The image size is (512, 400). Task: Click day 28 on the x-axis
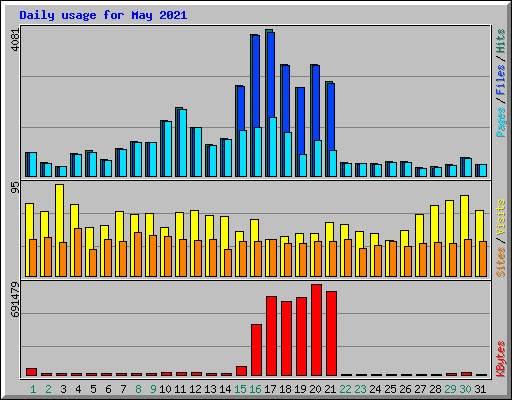click(435, 389)
